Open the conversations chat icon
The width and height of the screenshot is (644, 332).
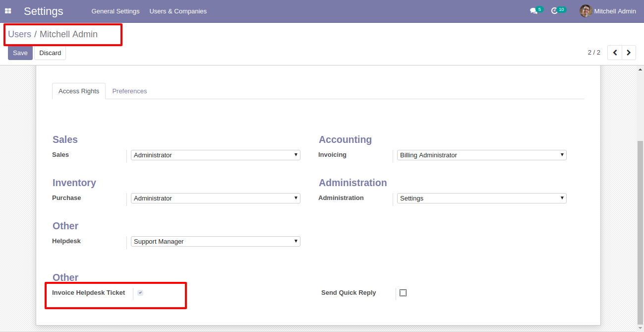533,11
